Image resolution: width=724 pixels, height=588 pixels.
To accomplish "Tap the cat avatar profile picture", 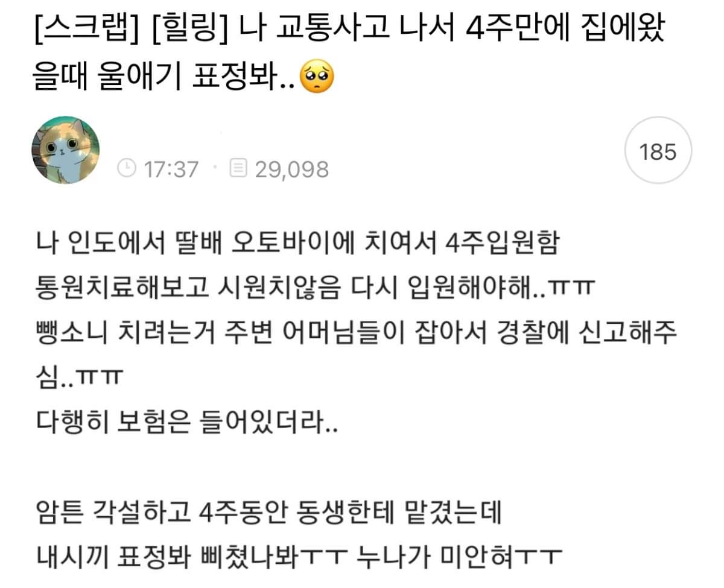I will click(65, 150).
